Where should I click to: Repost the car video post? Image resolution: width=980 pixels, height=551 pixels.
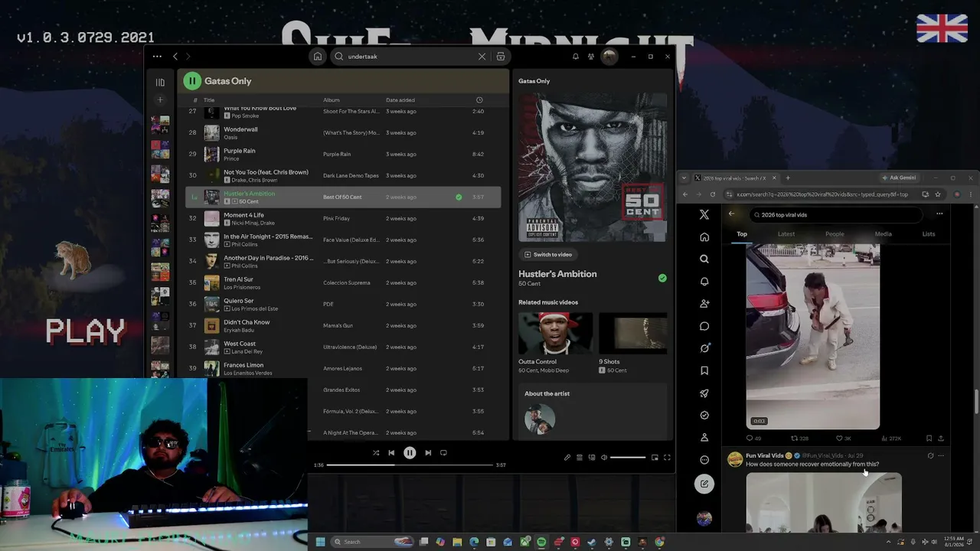pos(794,439)
